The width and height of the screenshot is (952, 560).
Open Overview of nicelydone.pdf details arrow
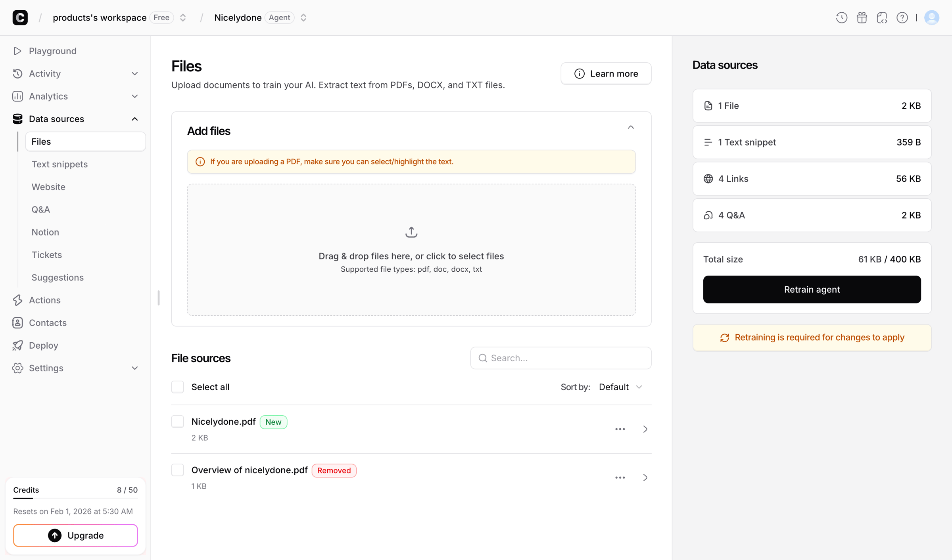645,478
